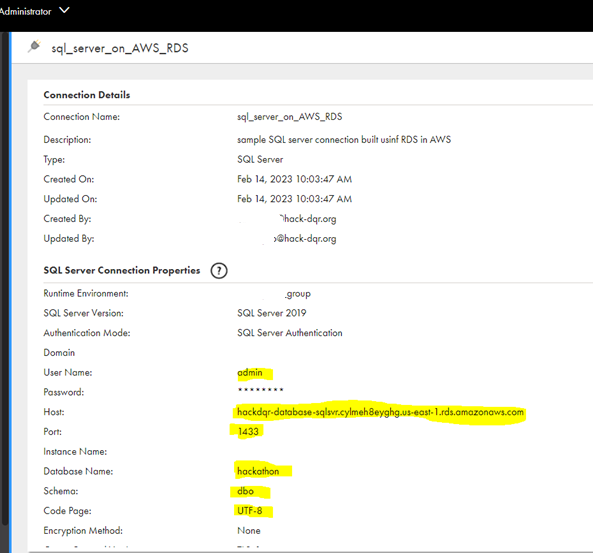The width and height of the screenshot is (594, 553).
Task: Select the Description value text
Action: coord(344,139)
